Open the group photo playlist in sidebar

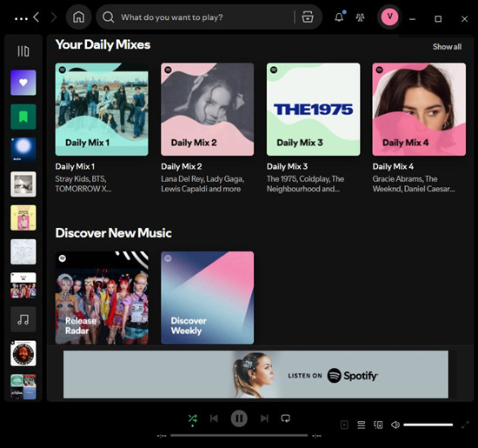click(23, 285)
